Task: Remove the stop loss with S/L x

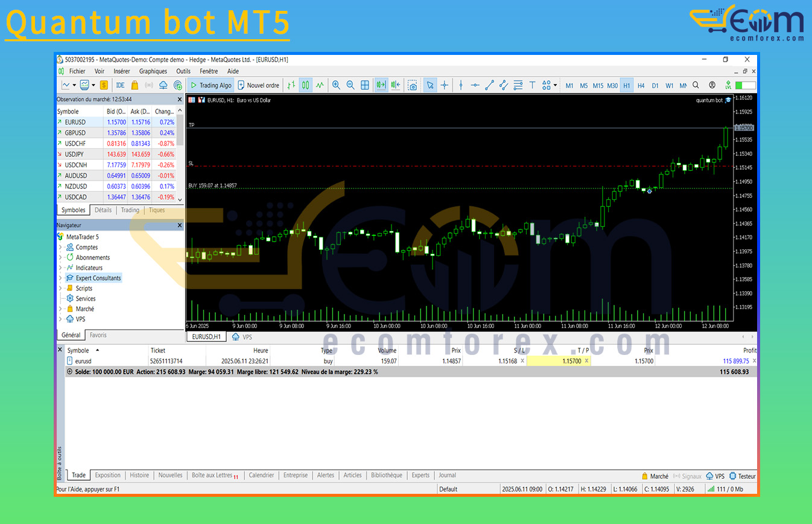Action: (522, 360)
